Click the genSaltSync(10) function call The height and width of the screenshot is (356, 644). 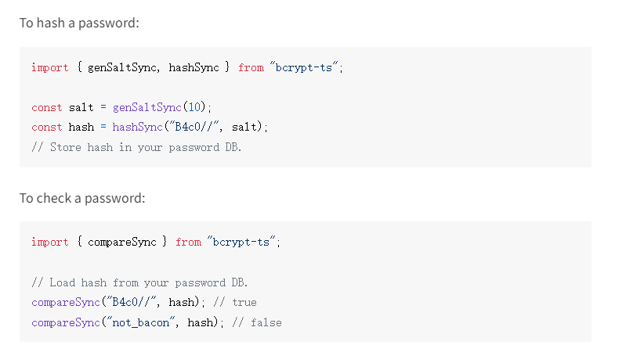coord(159,107)
